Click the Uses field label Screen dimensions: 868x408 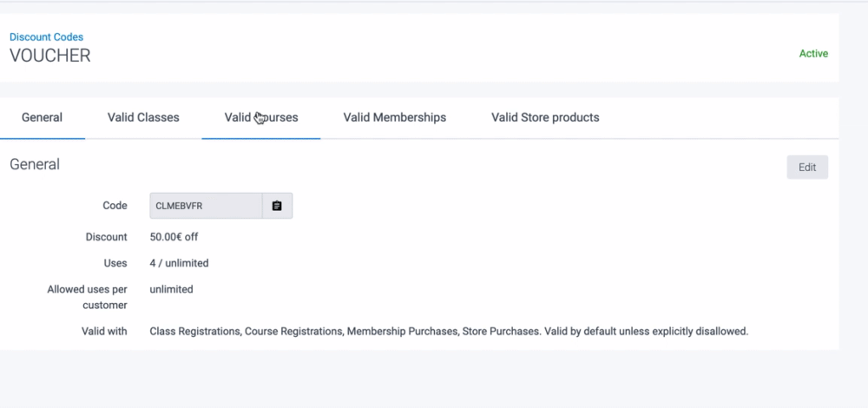[115, 263]
